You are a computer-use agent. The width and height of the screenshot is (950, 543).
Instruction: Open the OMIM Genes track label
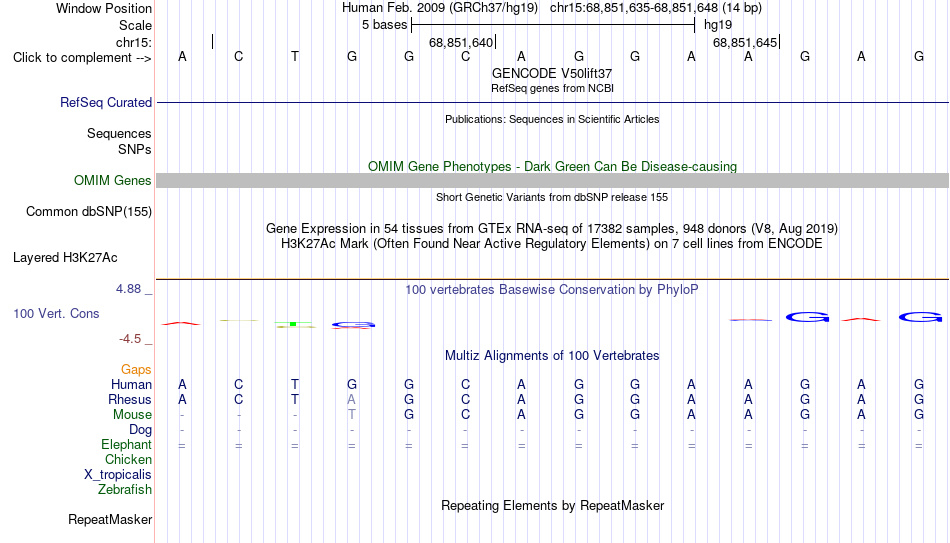pos(112,181)
